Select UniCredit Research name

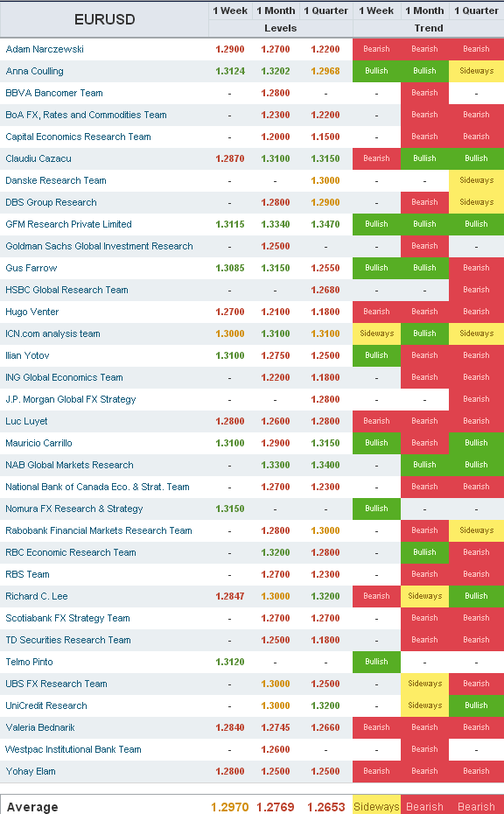click(46, 705)
